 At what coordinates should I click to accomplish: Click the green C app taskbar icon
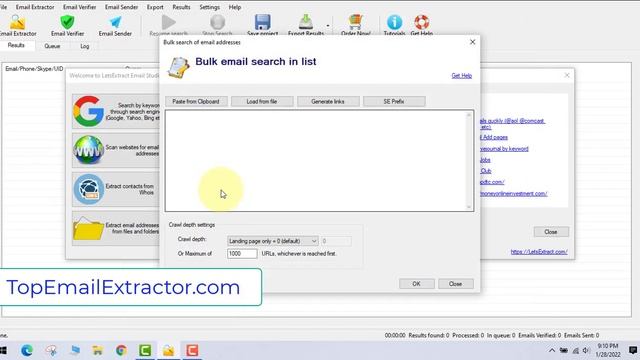coord(145,350)
